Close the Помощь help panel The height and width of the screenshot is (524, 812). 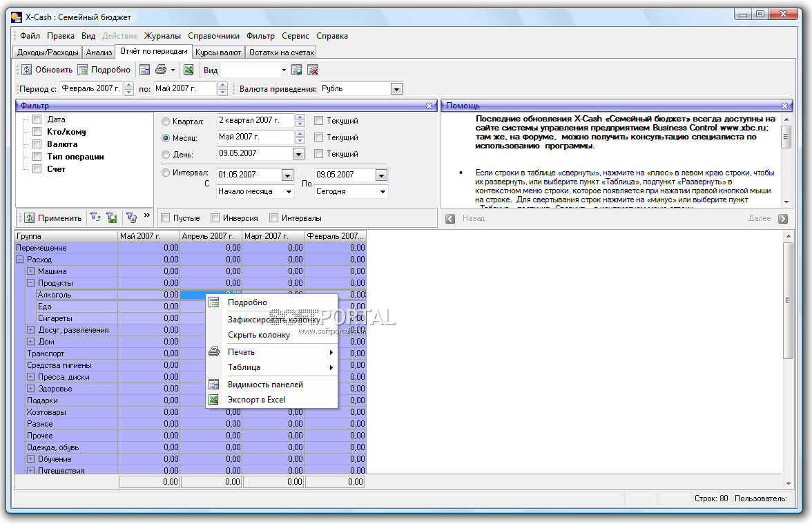coord(784,106)
